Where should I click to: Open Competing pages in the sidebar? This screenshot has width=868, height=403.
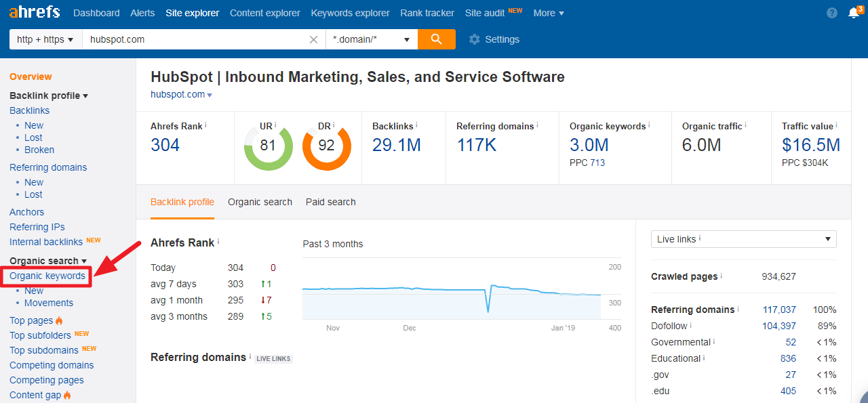[x=47, y=380]
